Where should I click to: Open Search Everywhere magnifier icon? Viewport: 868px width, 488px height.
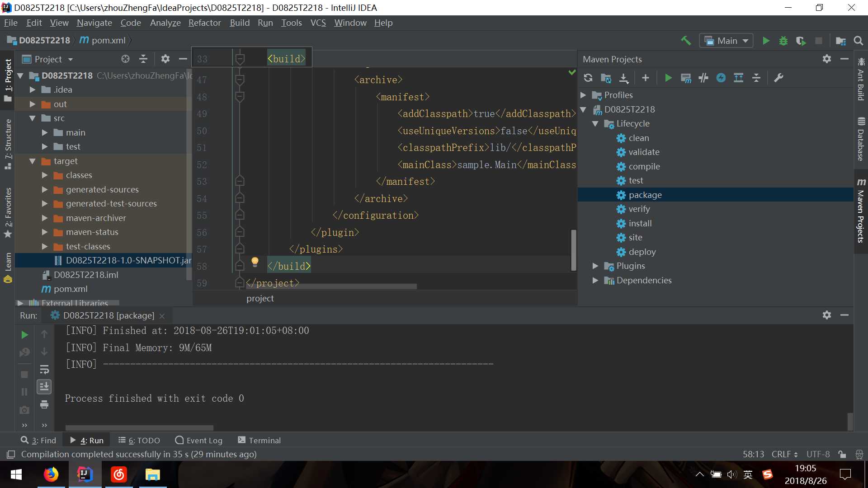[858, 41]
